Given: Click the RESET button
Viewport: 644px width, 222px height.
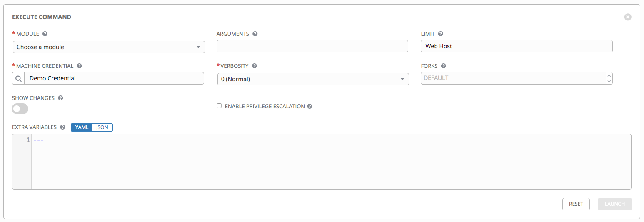Looking at the screenshot, I should [x=576, y=204].
